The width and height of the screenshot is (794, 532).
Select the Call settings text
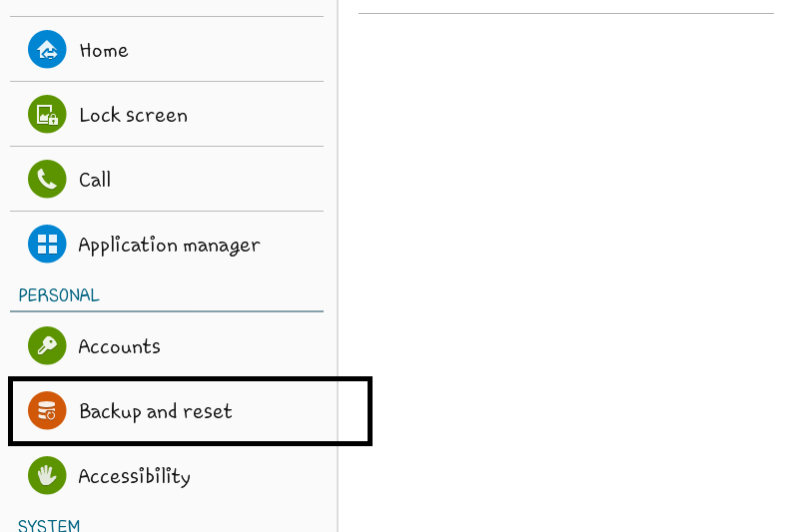tap(95, 180)
